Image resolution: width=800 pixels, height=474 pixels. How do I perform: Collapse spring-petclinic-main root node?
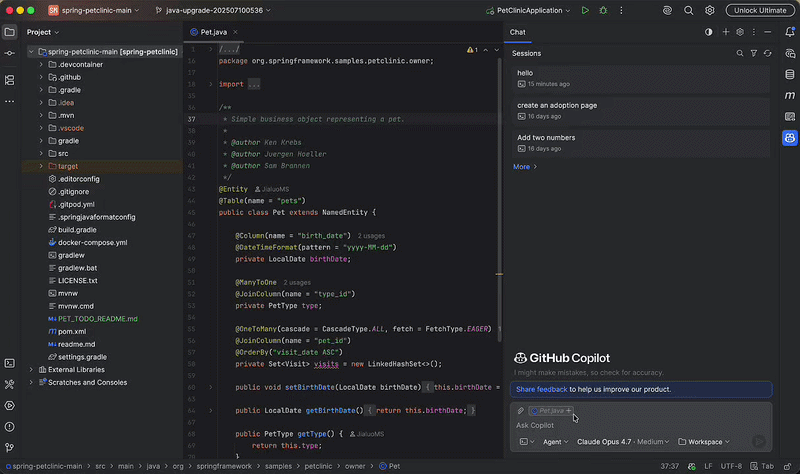pyautogui.click(x=31, y=52)
